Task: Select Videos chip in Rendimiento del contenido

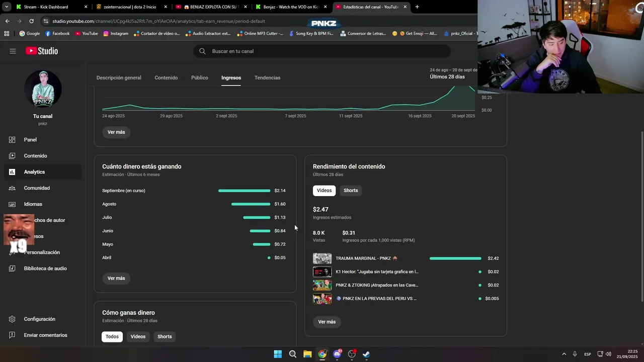Action: point(324,191)
